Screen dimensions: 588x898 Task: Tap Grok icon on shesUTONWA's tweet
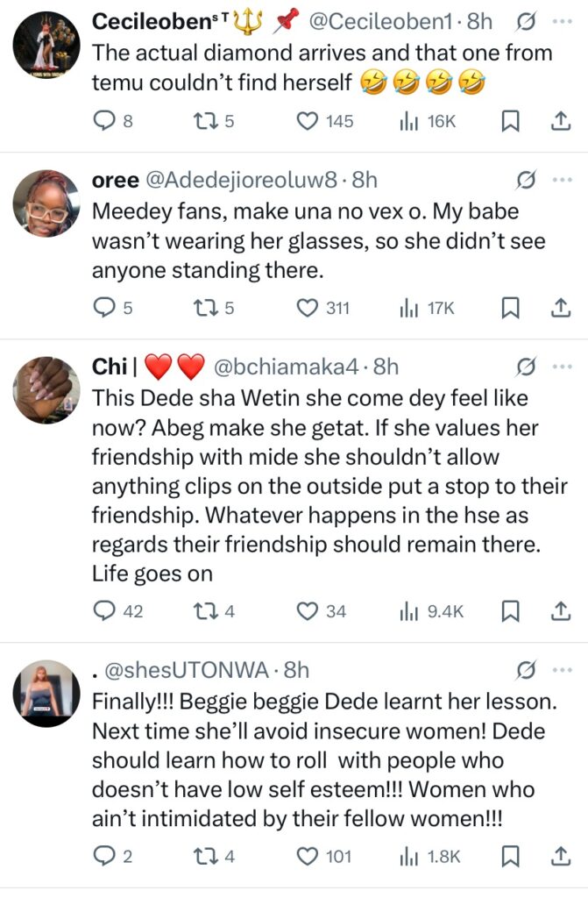526,670
